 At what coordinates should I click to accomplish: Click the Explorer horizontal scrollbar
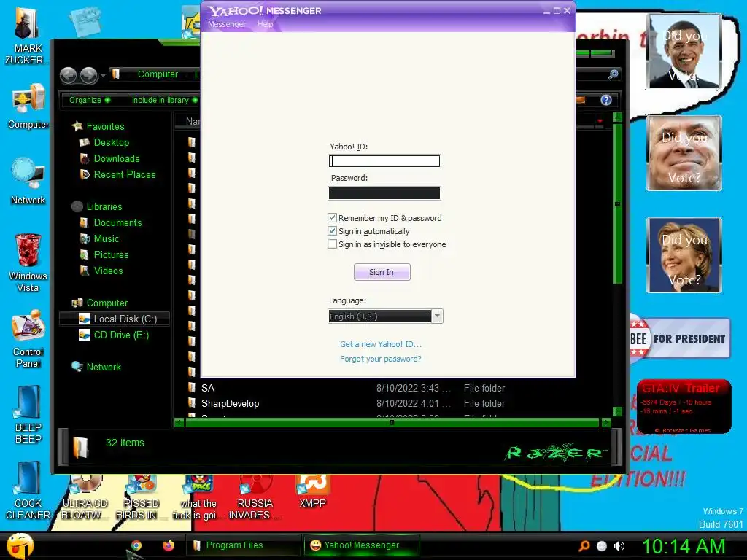(x=392, y=422)
